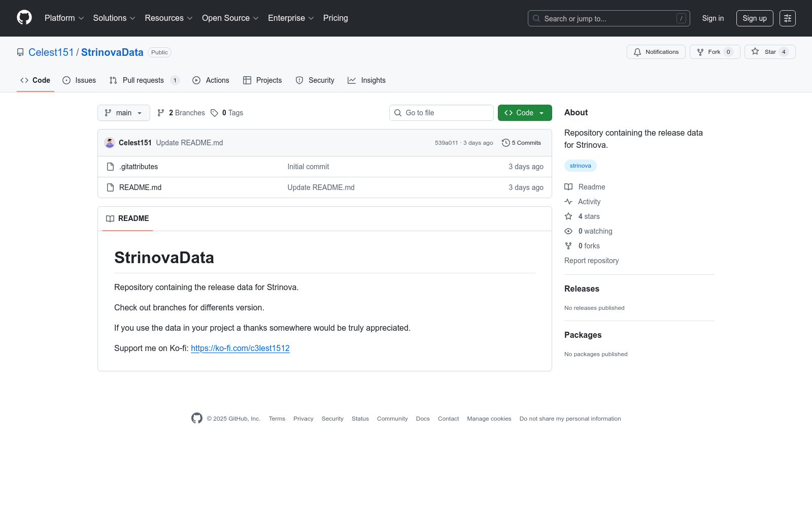Open the 5 Commits history

tap(521, 143)
